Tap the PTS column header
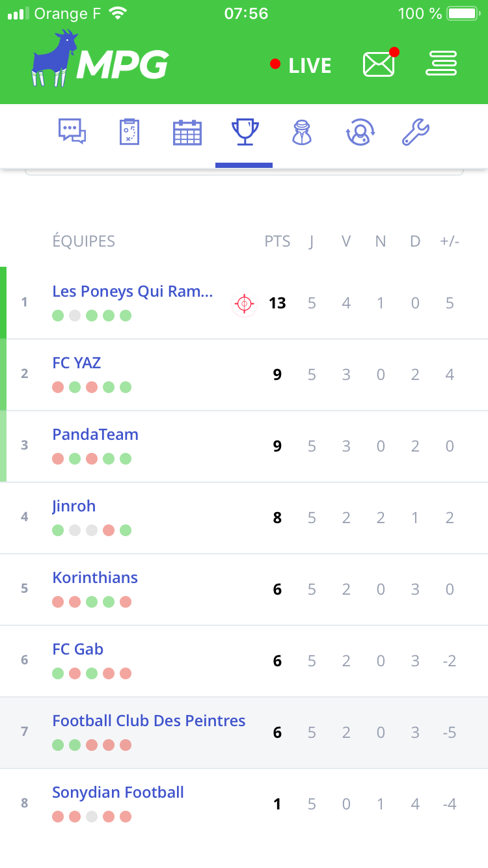Image resolution: width=488 pixels, height=868 pixels. click(x=277, y=241)
